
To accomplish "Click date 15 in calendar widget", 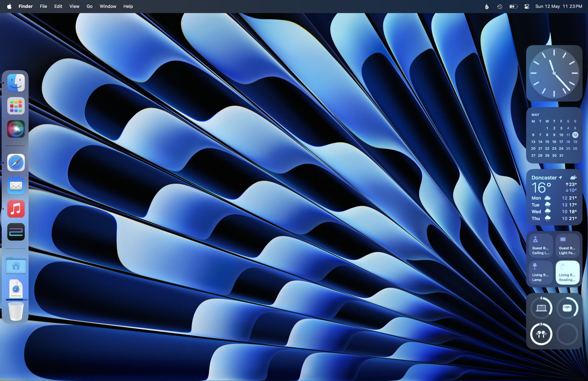I will click(x=547, y=142).
